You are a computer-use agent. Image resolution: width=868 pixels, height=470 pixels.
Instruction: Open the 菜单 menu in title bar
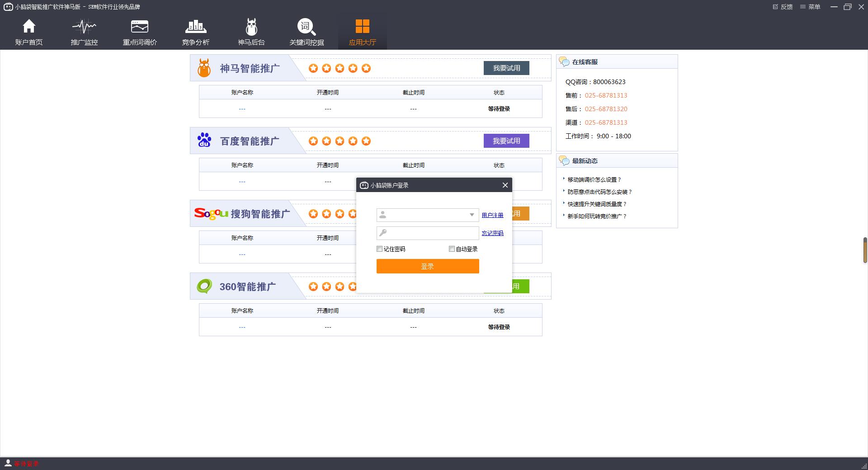point(810,7)
